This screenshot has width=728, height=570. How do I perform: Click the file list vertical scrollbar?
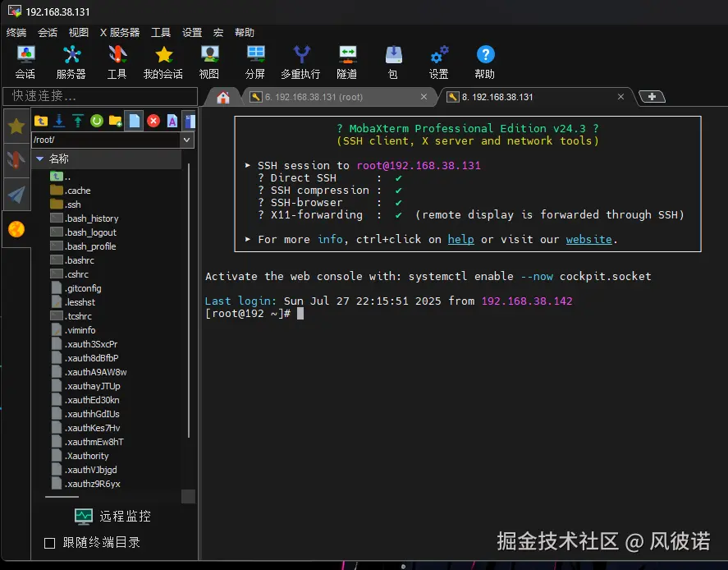(189, 301)
